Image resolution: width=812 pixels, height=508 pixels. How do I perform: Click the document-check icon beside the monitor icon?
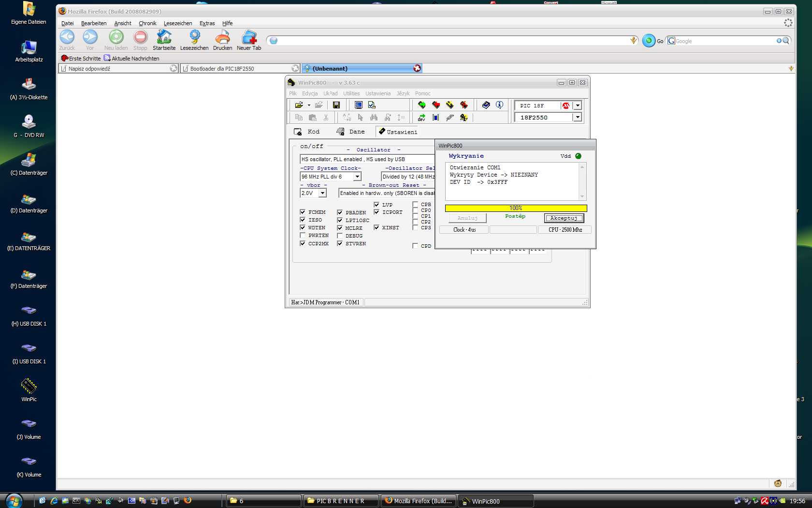point(372,105)
